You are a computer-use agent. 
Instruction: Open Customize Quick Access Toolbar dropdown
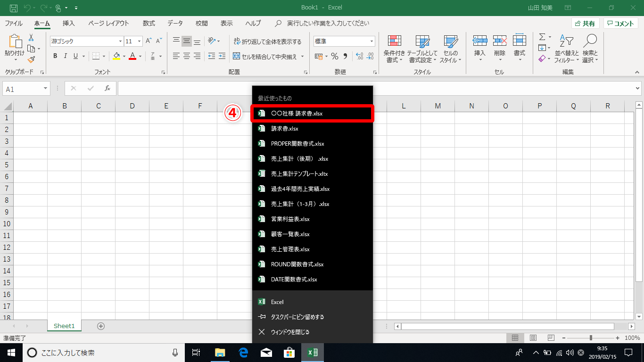[76, 8]
